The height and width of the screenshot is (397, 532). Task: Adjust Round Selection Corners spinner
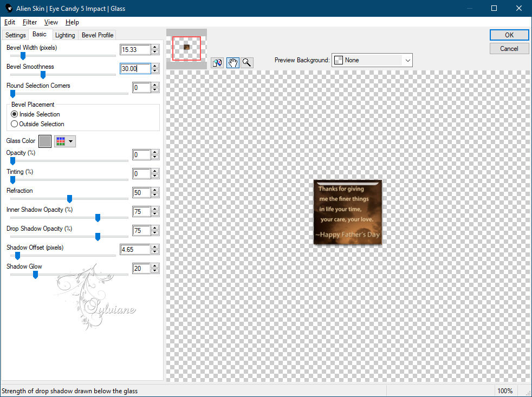[x=155, y=88]
